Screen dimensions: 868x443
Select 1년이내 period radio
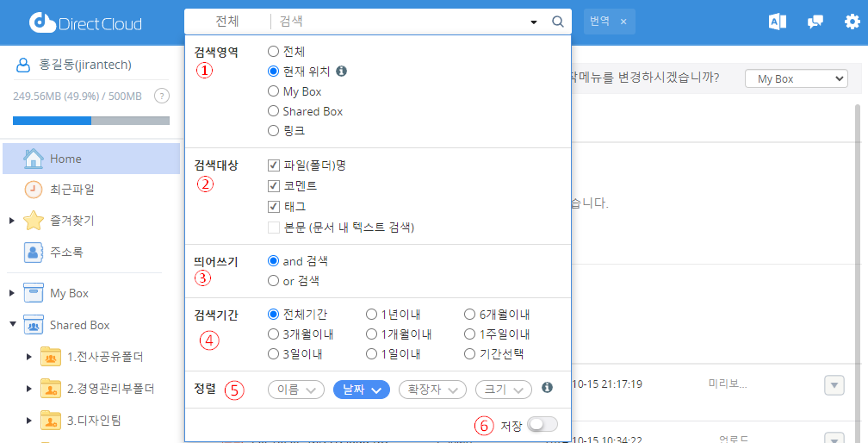click(371, 315)
